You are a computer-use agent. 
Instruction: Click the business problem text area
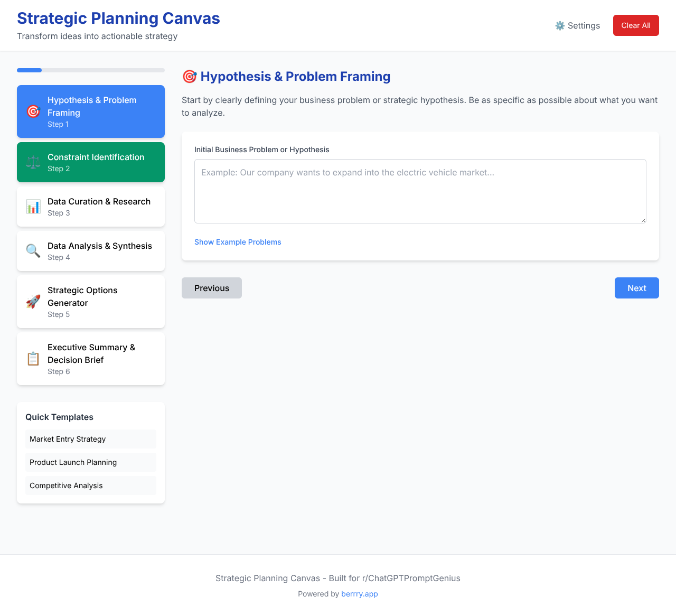[420, 191]
